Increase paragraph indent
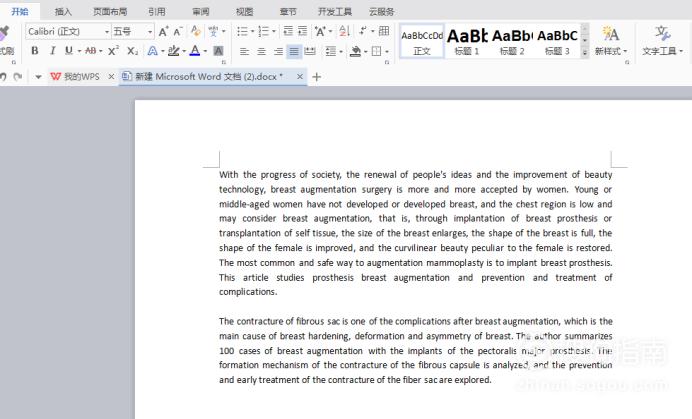Viewport: 692px width, 419px height. click(302, 31)
